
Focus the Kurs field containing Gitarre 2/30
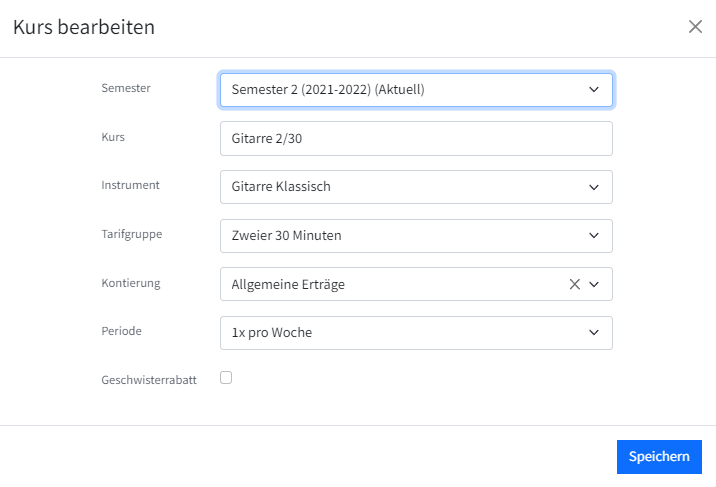pyautogui.click(x=416, y=138)
